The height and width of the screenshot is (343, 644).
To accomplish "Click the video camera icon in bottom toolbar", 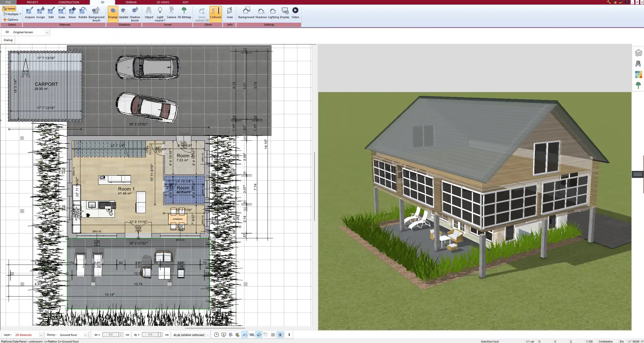I will pos(230,335).
